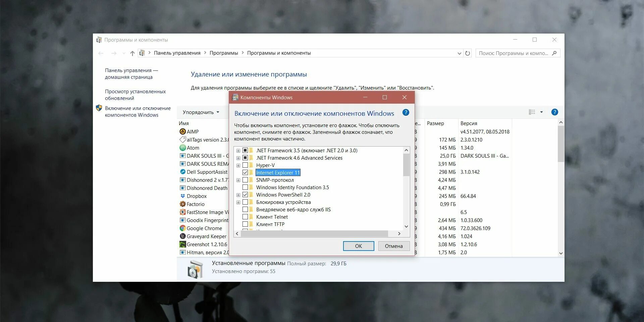Click the FastStone Image Viewer icon
This screenshot has height=322, width=644.
pyautogui.click(x=182, y=212)
